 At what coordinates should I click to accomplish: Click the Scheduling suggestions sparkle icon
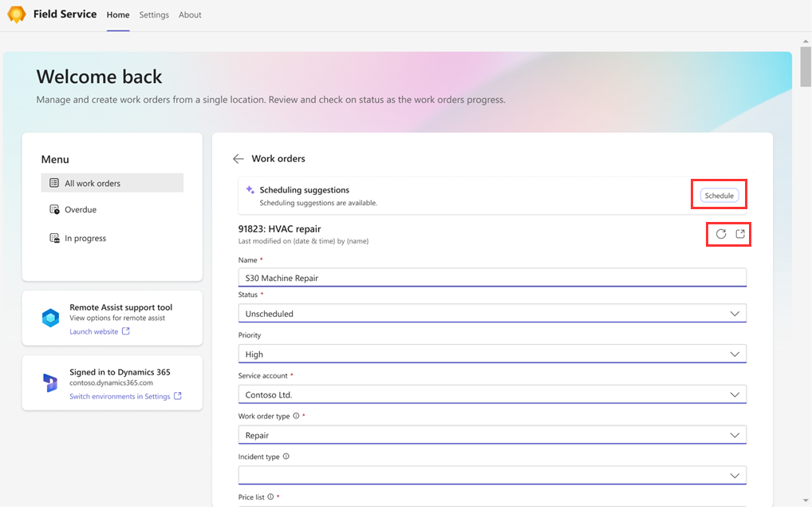pos(250,190)
